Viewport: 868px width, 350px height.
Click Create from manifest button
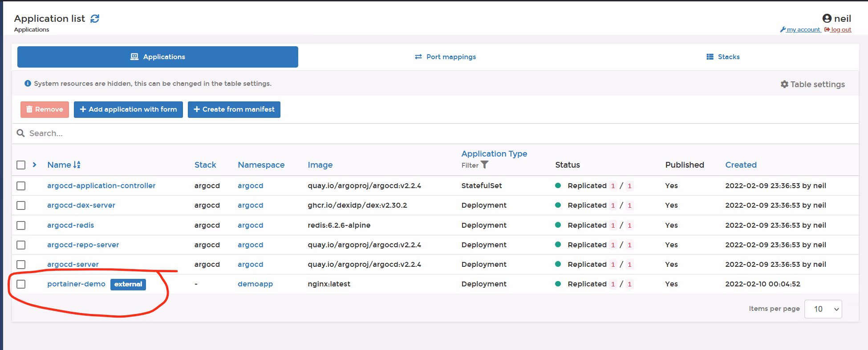(x=234, y=109)
